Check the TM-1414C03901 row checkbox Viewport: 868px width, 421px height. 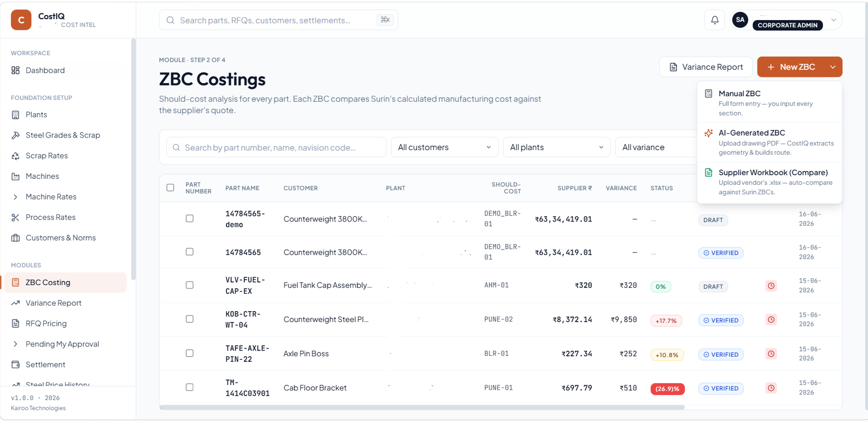pos(189,388)
